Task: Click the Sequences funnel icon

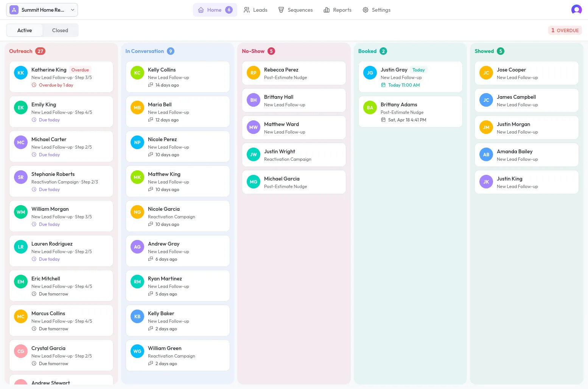Action: [280, 10]
